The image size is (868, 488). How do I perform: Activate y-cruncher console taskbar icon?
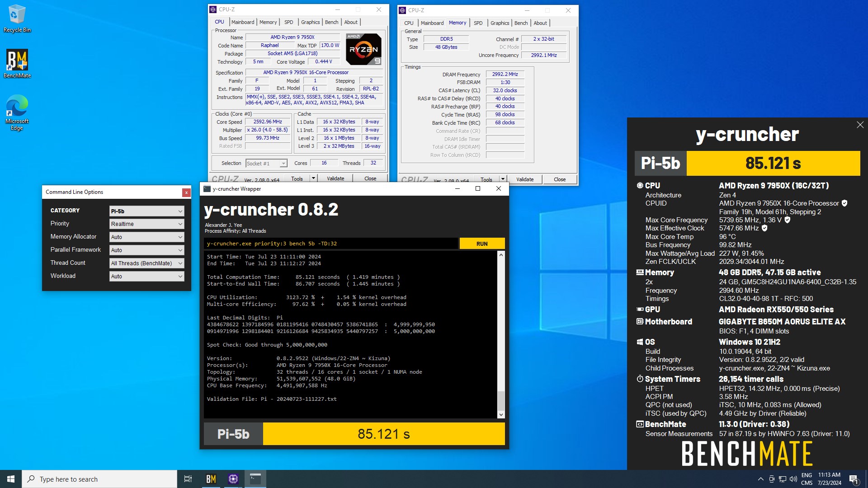[x=255, y=479]
